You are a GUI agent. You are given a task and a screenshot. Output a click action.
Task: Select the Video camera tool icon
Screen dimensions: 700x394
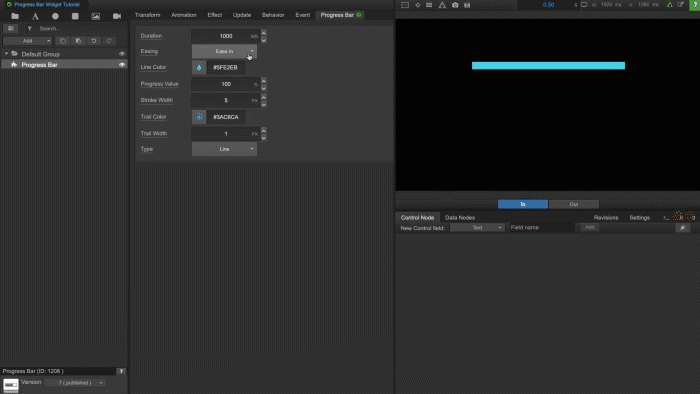pos(117,16)
